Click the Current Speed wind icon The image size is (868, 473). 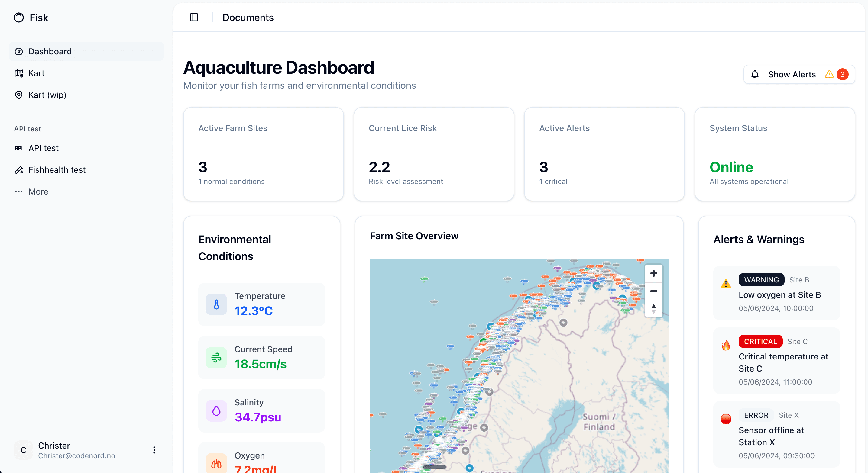[216, 358]
